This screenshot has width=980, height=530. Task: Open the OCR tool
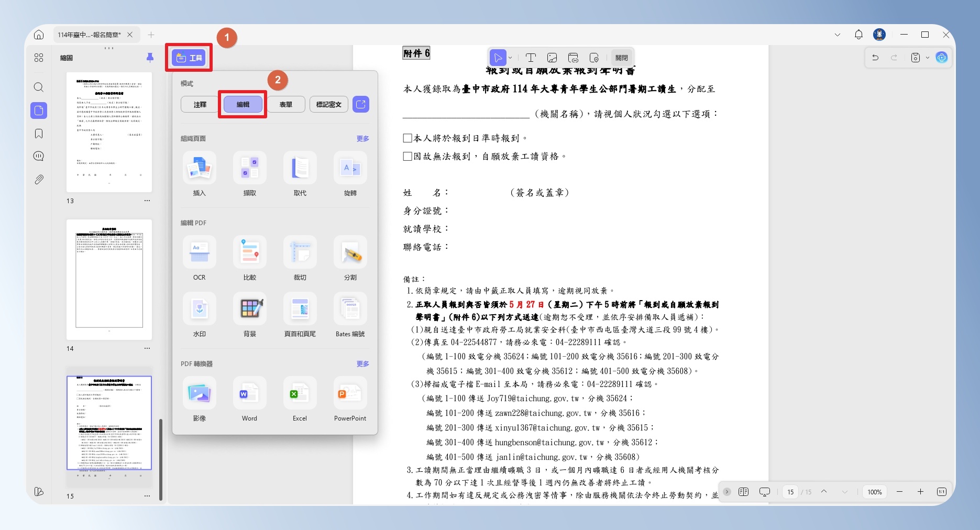(x=199, y=259)
